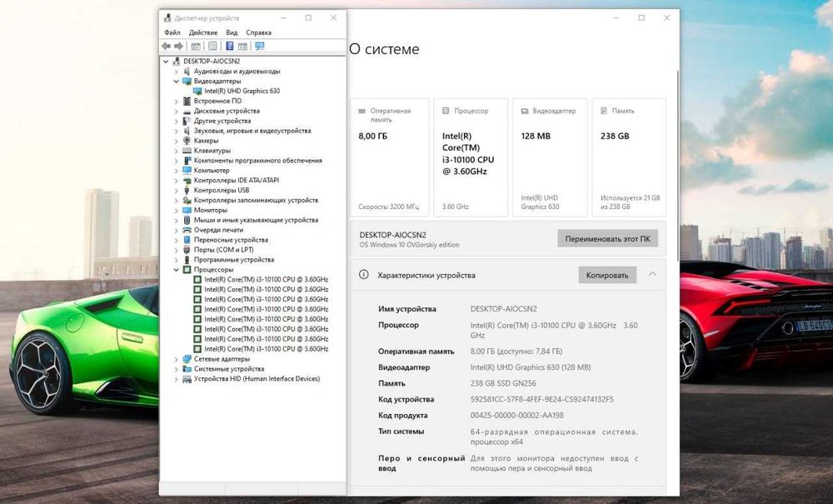Click the Клавиатуры keyboard icon

pyautogui.click(x=187, y=150)
